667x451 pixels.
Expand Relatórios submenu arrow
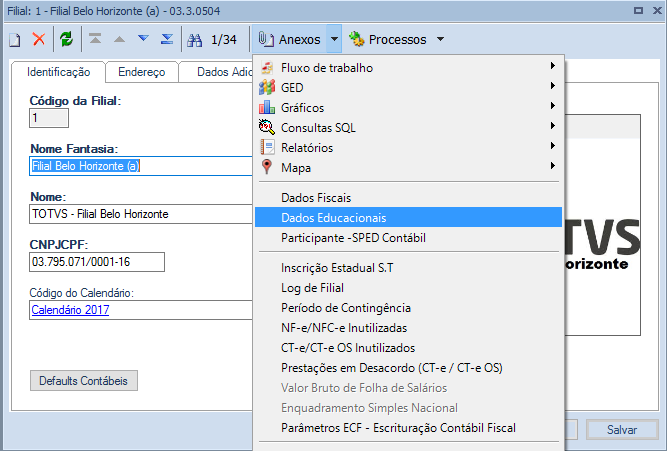[553, 146]
